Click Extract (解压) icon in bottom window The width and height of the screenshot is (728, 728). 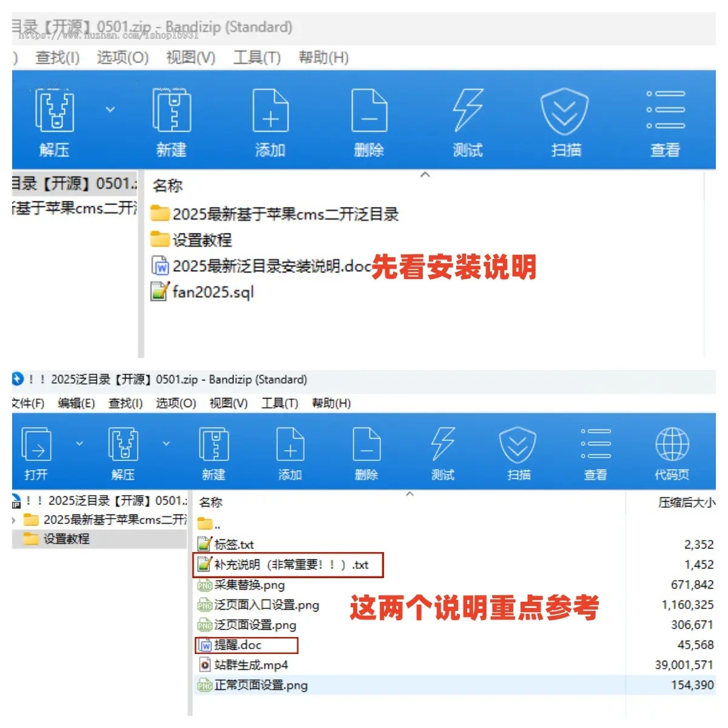point(123,444)
